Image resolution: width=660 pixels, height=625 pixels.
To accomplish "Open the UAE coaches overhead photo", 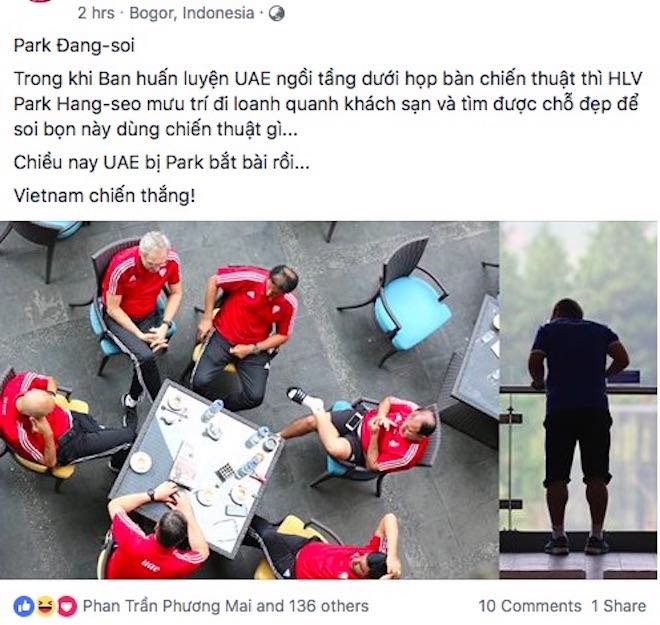I will pos(249,400).
